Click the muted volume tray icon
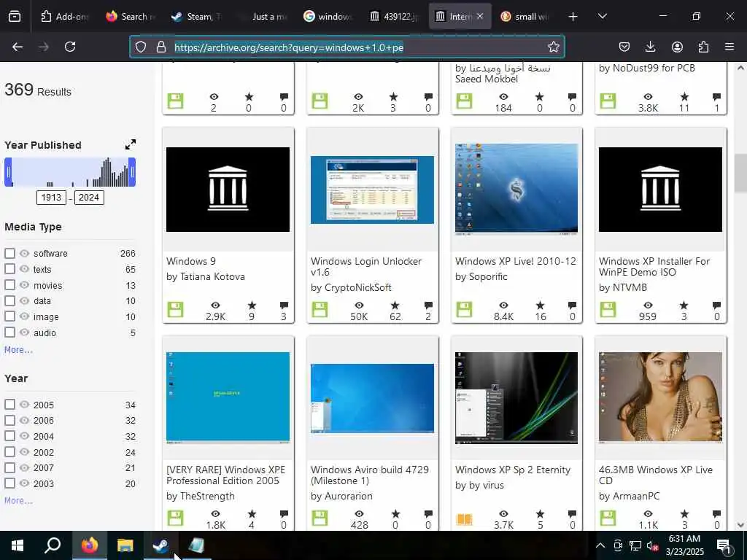 click(652, 546)
